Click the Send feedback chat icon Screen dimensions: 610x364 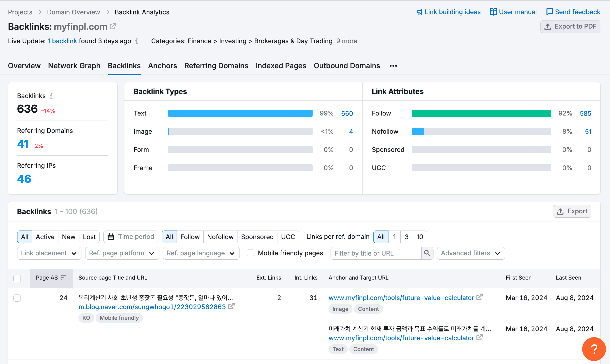click(549, 12)
